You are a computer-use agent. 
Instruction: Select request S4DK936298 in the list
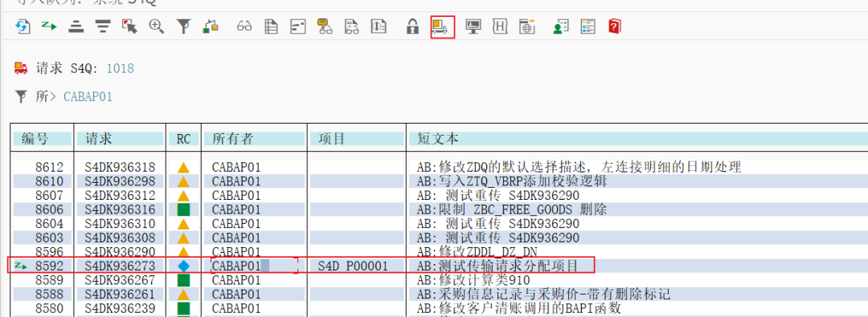(x=120, y=181)
